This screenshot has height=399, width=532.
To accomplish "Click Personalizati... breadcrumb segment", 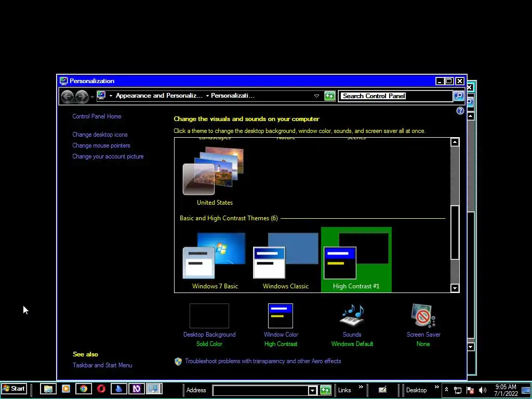I will pos(233,96).
